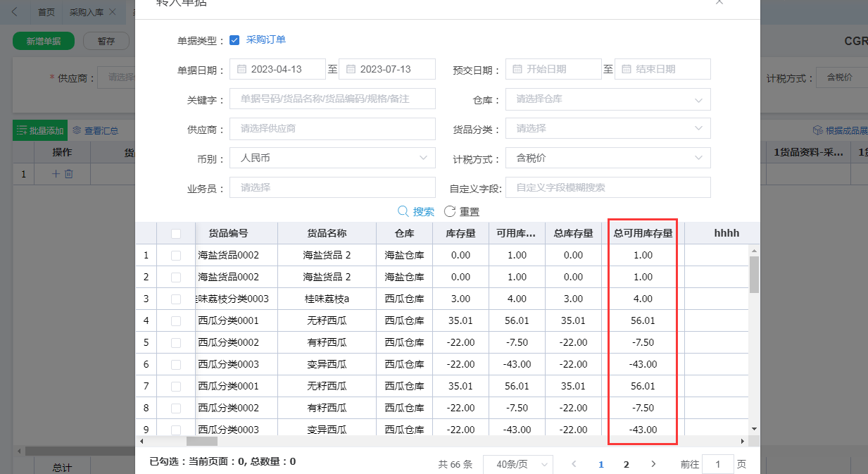Click the back arrow in tab bar
The height and width of the screenshot is (474, 868).
pyautogui.click(x=15, y=12)
